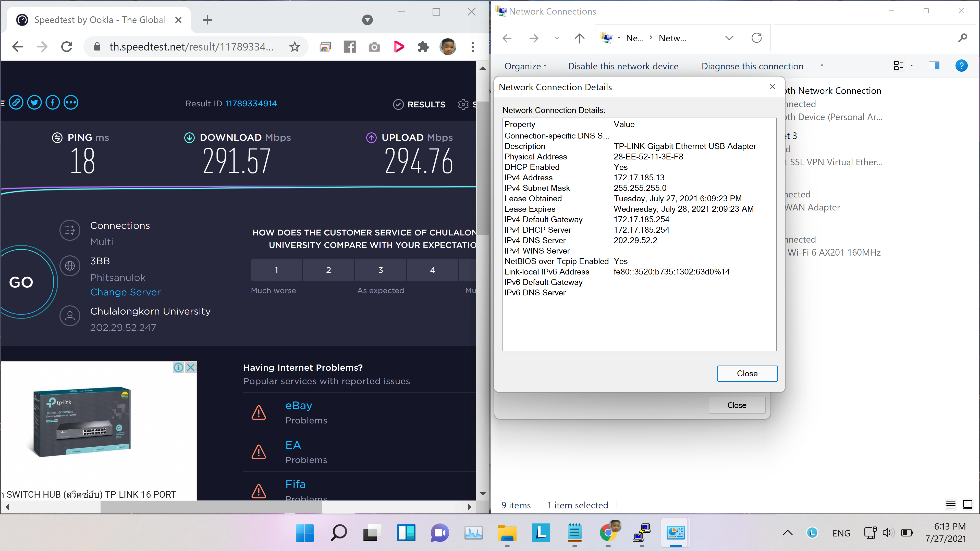Click the scroll-down arrow on the page
Screen dimensions: 980x551
pos(483,494)
